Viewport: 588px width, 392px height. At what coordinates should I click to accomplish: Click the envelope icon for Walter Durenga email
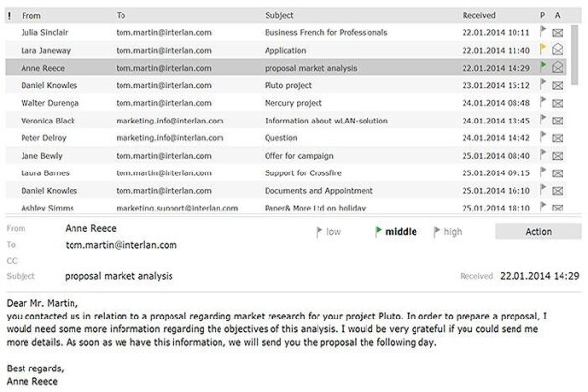pos(558,103)
